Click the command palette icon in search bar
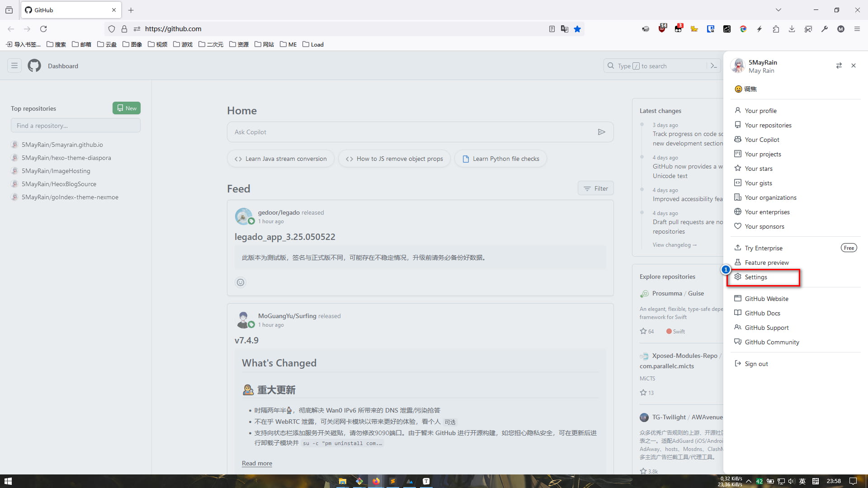Viewport: 868px width, 488px height. tap(713, 66)
